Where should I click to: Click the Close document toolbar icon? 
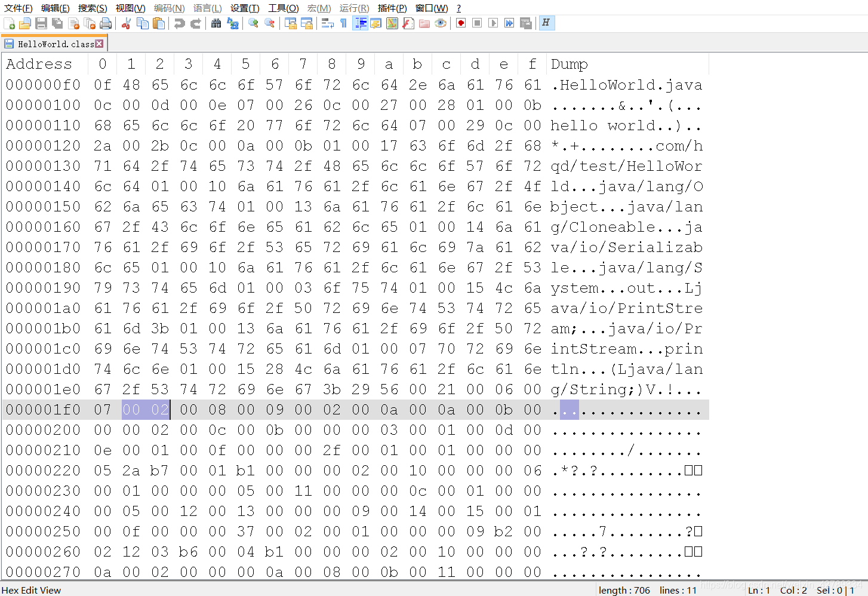(74, 23)
